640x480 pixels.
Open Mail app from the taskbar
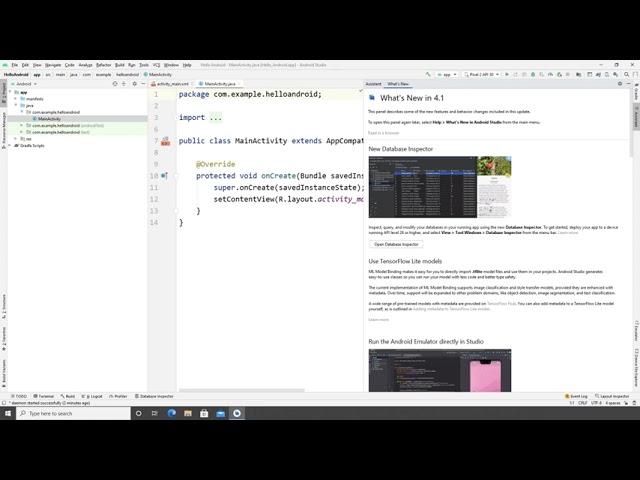220,413
